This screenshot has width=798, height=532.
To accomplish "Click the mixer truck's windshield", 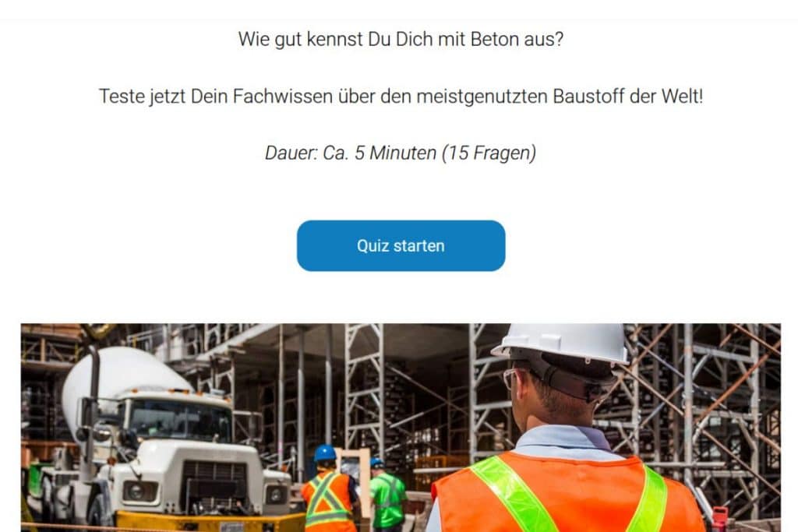I will [181, 420].
